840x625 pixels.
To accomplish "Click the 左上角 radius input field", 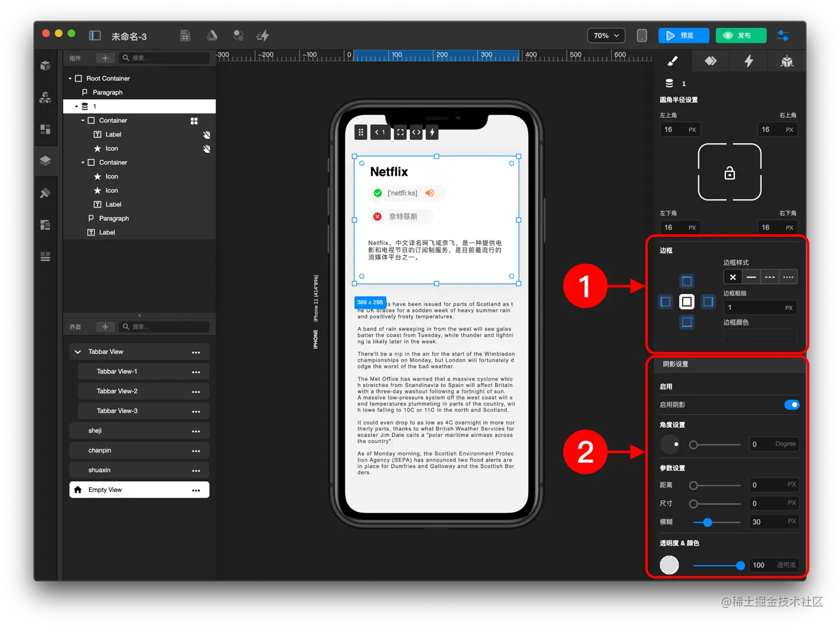I will click(x=680, y=130).
